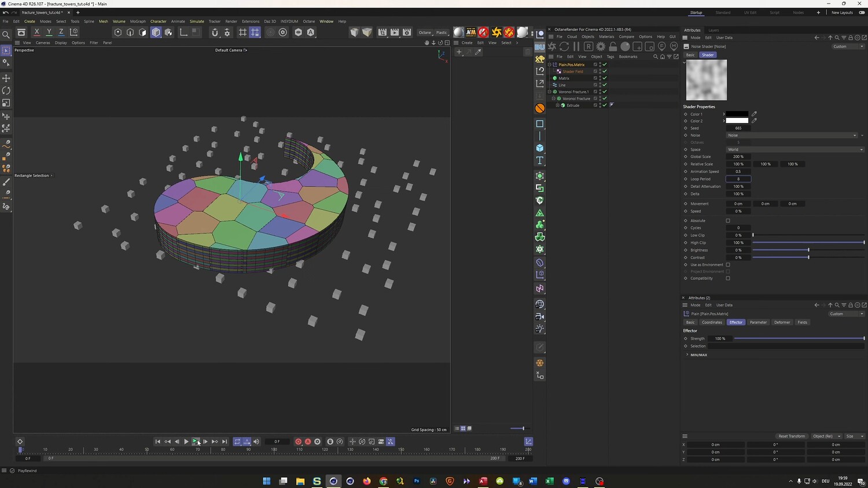
Task: Switch to the Basic tab of Noise shader
Action: pyautogui.click(x=690, y=55)
